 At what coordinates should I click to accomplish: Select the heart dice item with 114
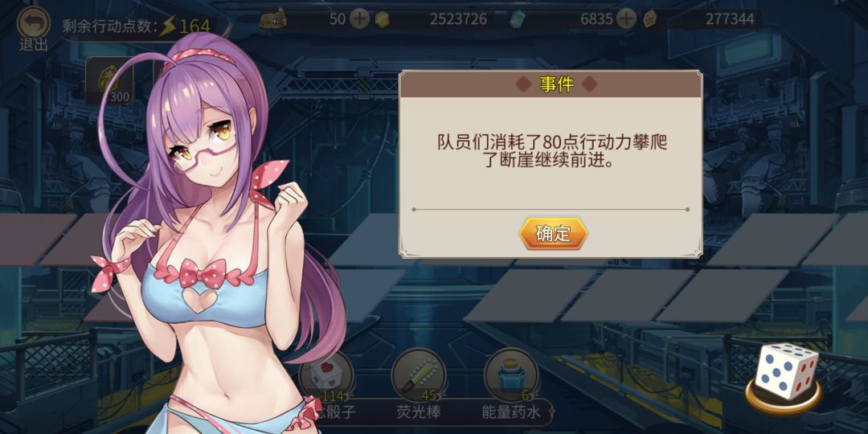click(x=326, y=376)
